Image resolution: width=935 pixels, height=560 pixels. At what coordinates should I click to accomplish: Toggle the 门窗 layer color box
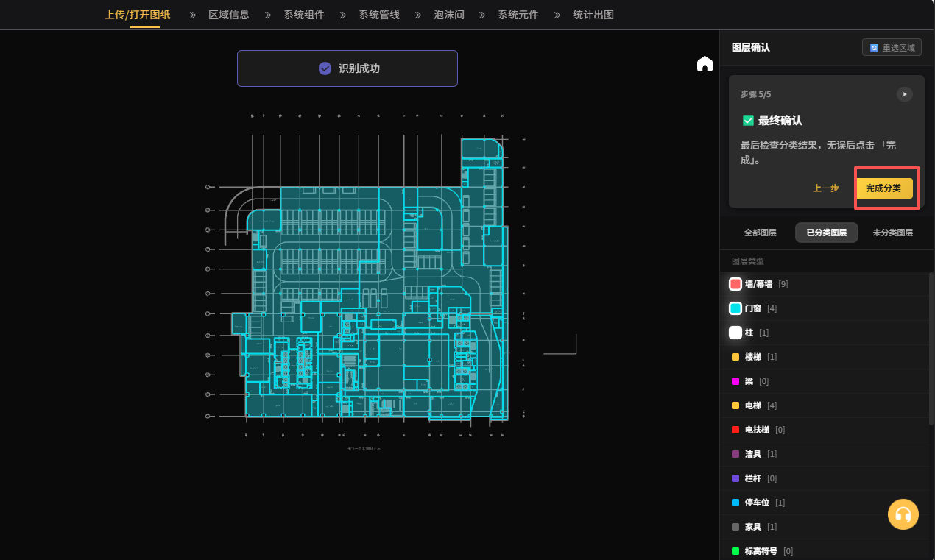pyautogui.click(x=735, y=308)
